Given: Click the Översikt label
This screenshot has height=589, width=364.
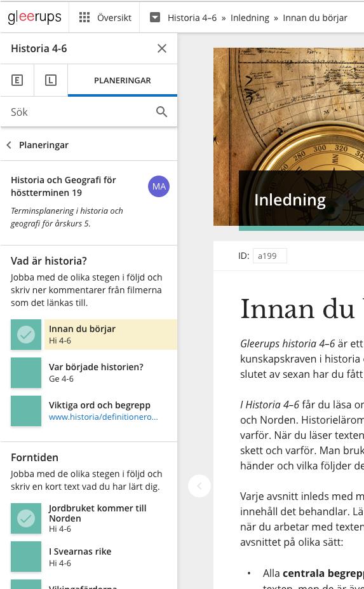Looking at the screenshot, I should click(114, 18).
